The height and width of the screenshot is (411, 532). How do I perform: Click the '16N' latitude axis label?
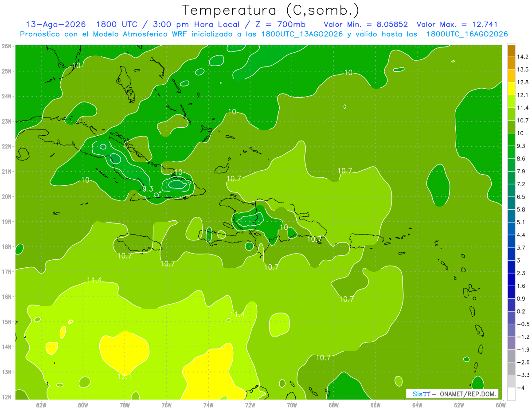click(x=7, y=297)
